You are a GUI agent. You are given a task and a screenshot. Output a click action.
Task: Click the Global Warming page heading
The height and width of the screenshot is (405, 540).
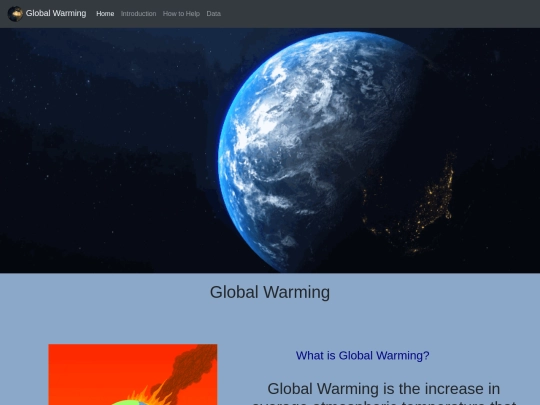(270, 292)
